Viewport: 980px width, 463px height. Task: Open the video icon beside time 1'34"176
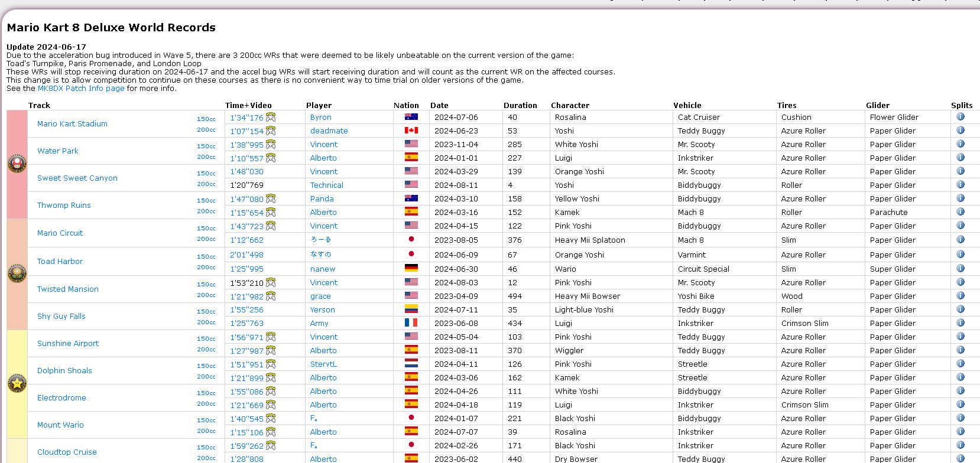pos(271,117)
